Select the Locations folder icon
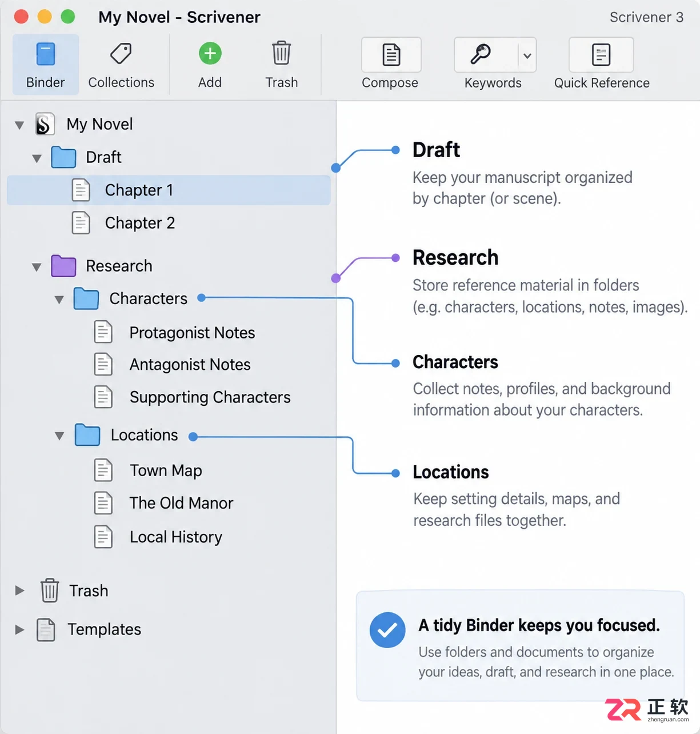Image resolution: width=700 pixels, height=734 pixels. coord(87,435)
